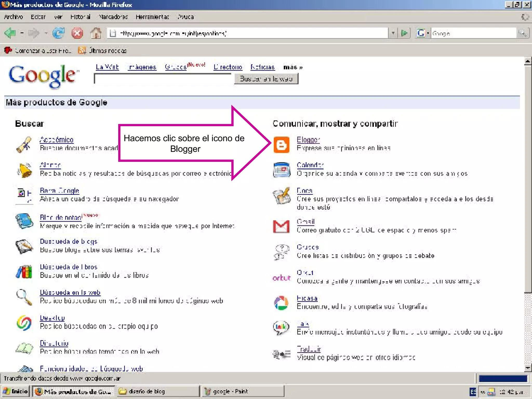
Task: Click the Google search text field
Action: click(x=163, y=78)
